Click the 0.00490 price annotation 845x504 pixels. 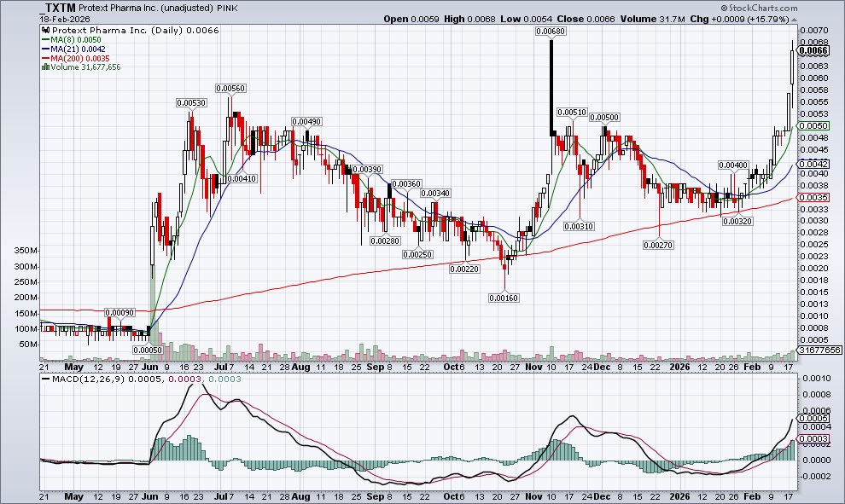click(x=306, y=122)
